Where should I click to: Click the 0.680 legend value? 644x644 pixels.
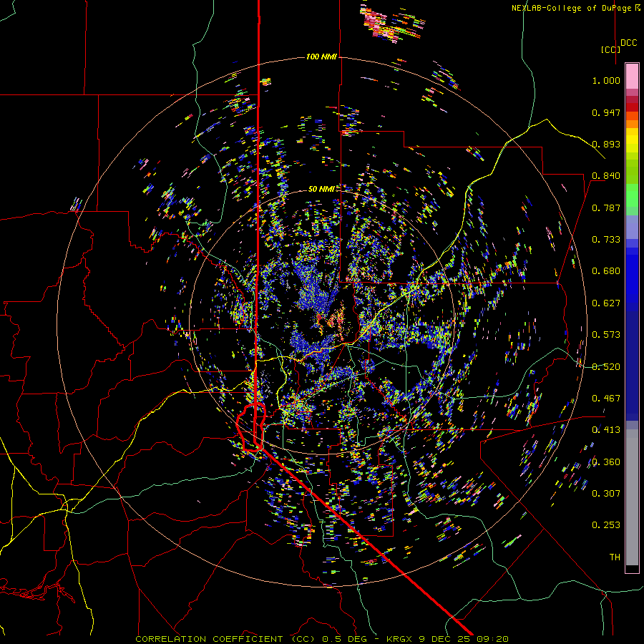[x=606, y=271]
